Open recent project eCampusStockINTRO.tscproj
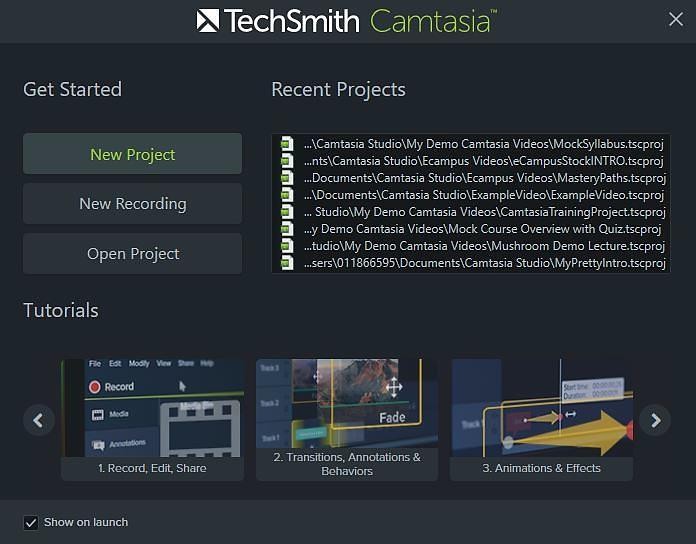The height and width of the screenshot is (544, 696). [483, 161]
